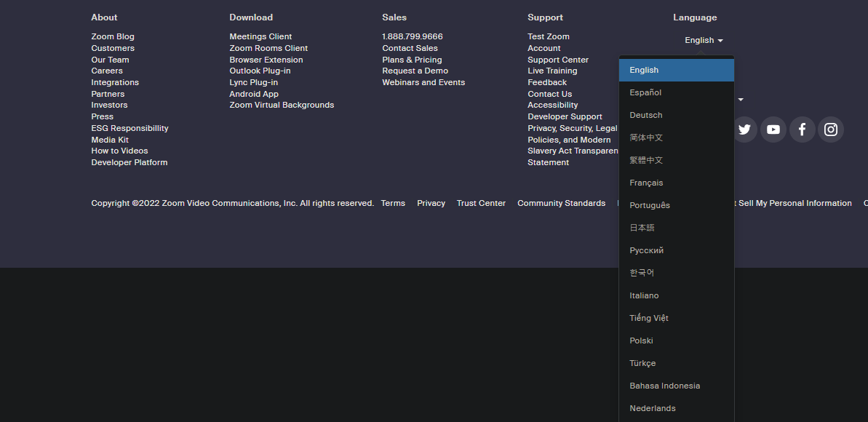This screenshot has width=868, height=422.
Task: Open Developer Support link
Action: tap(565, 117)
